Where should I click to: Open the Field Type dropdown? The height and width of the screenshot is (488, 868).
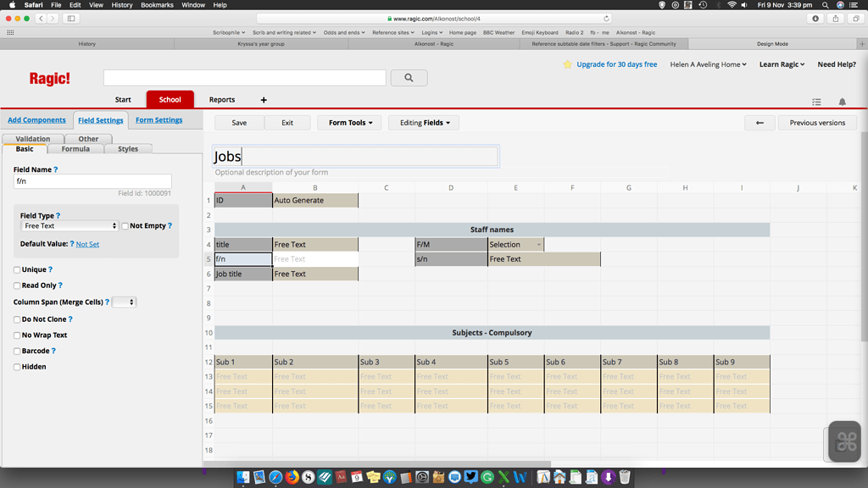coord(70,226)
